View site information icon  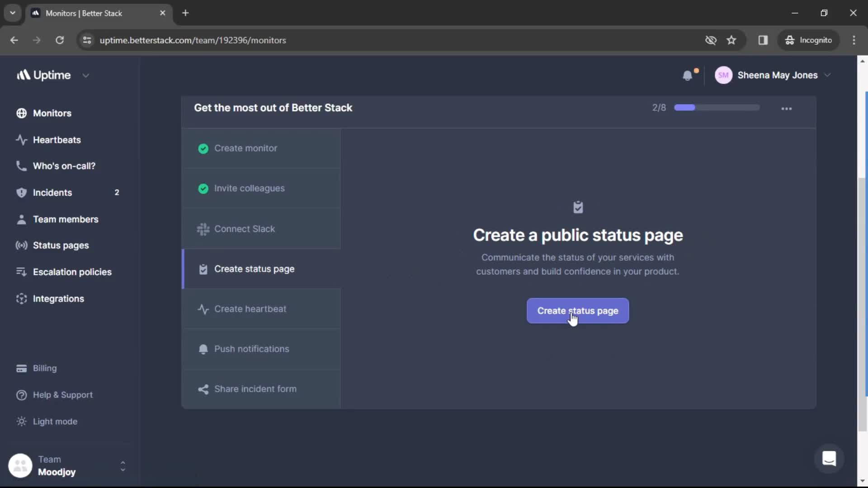(87, 40)
